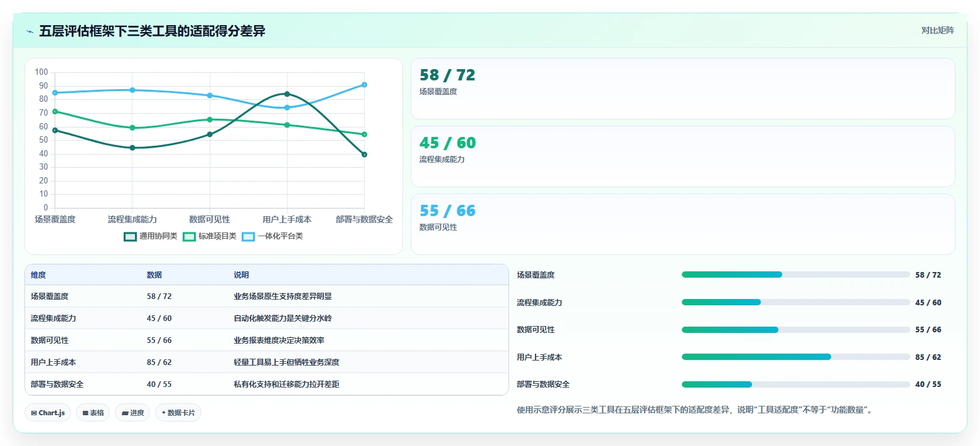980x446 pixels.
Task: Click the 数据可见性 progress bar
Action: (795, 330)
